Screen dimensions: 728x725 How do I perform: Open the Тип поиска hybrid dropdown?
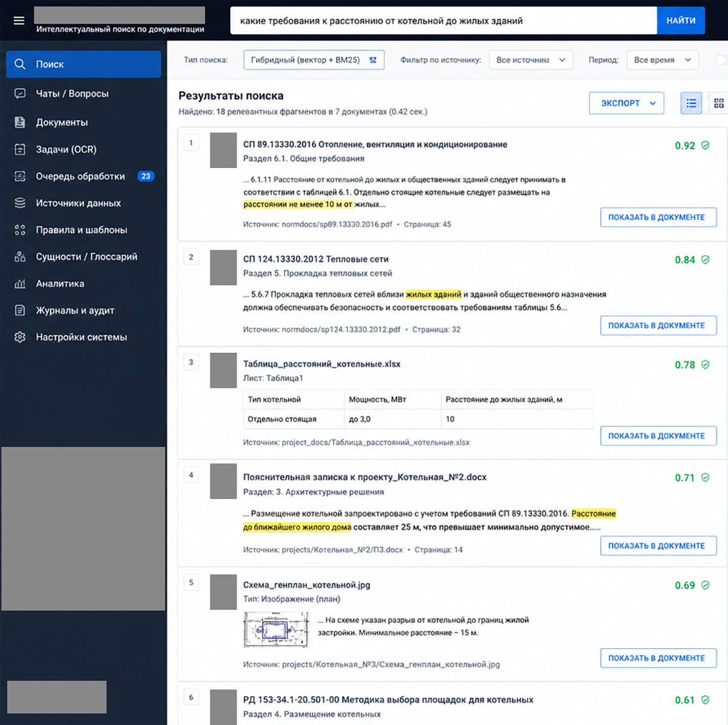[314, 60]
